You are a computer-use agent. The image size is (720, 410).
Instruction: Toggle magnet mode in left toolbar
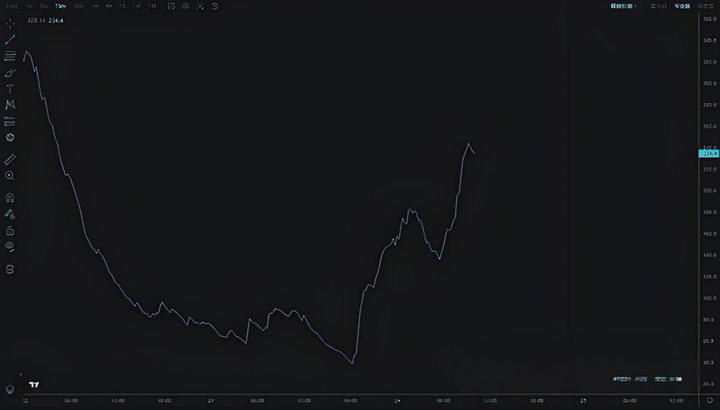10,198
